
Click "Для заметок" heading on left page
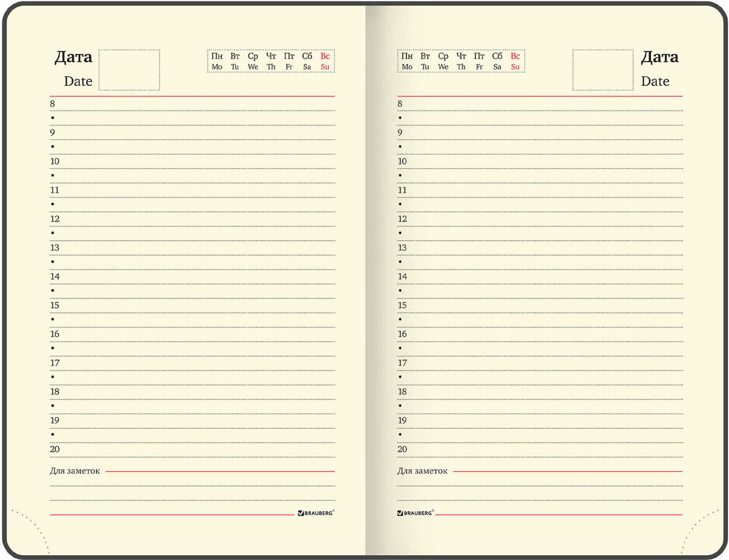[x=75, y=471]
